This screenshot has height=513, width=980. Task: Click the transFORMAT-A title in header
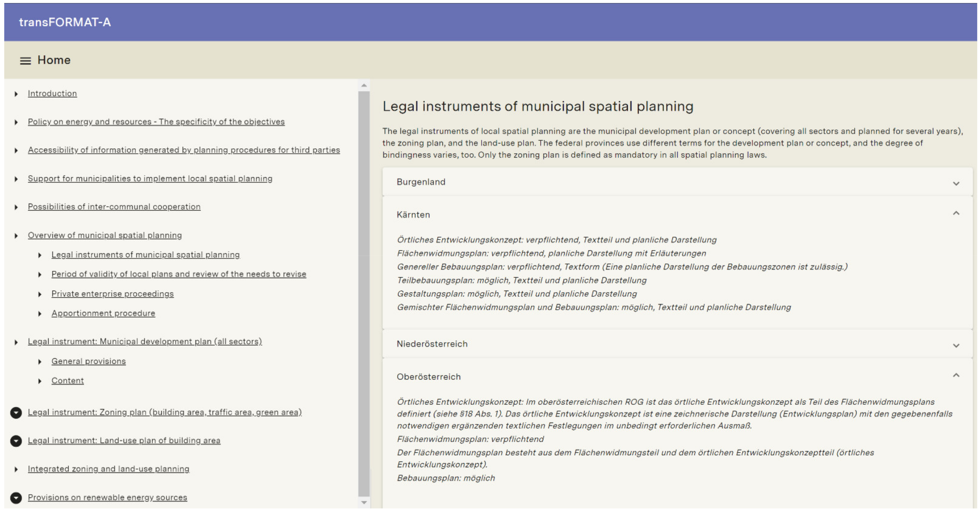point(65,22)
